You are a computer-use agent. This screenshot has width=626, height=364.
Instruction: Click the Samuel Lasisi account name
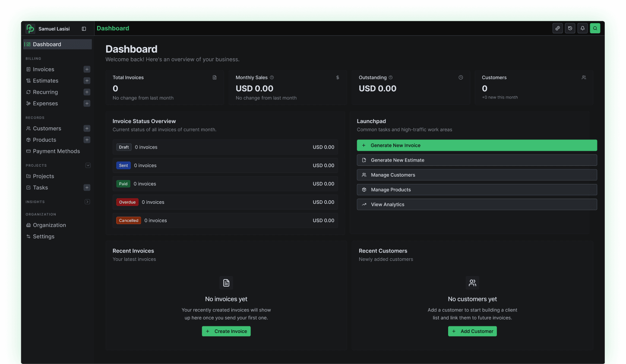pyautogui.click(x=54, y=29)
